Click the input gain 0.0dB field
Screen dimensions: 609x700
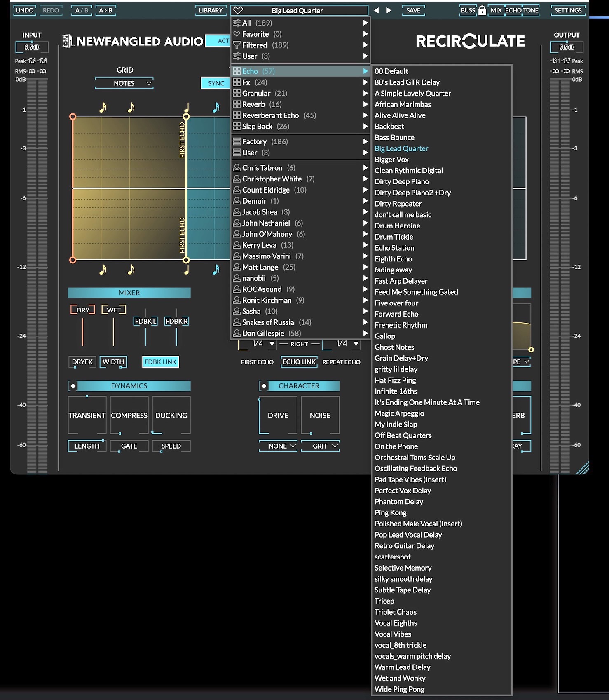(32, 47)
